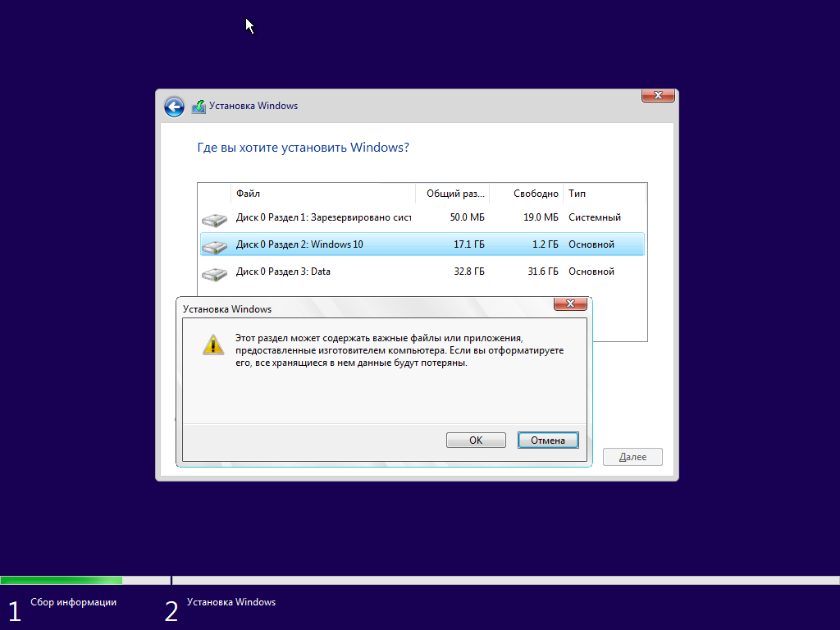This screenshot has width=840, height=630.
Task: Click the green progress bar at bottom
Action: pos(62,580)
